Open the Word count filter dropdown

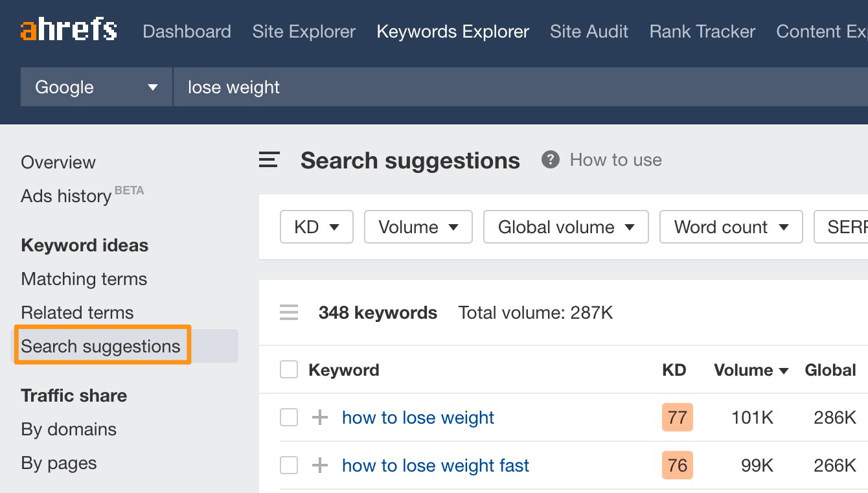pos(731,227)
